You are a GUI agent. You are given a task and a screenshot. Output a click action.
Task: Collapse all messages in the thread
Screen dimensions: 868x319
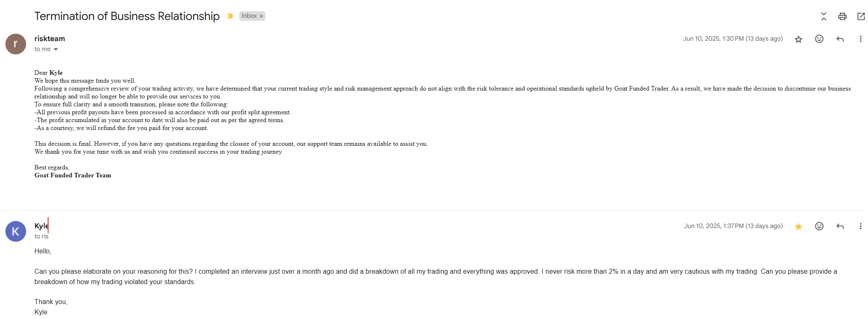point(824,16)
